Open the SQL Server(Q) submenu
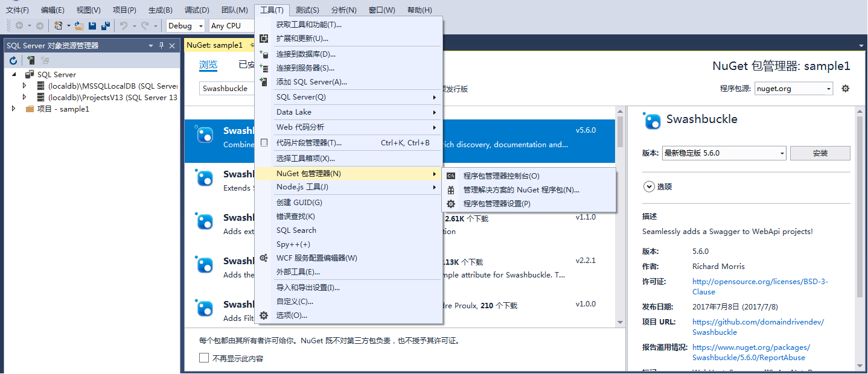The image size is (868, 374). point(349,97)
